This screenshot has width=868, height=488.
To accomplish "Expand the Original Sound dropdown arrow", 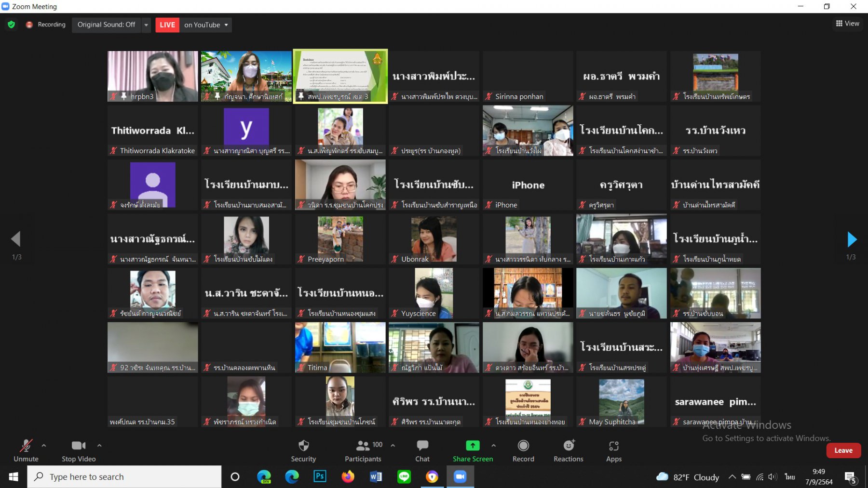I will click(x=146, y=25).
